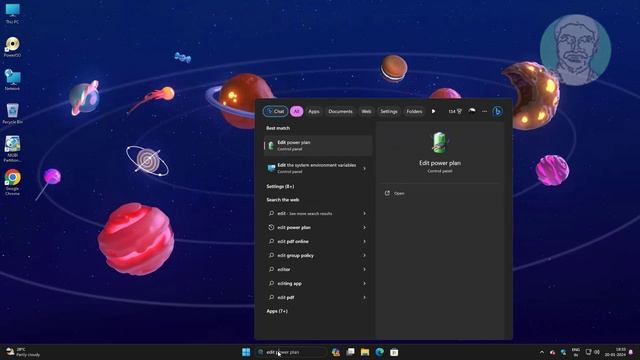Image resolution: width=640 pixels, height=360 pixels.
Task: Expand chevron for 'editor' suggestion
Action: pos(364,269)
